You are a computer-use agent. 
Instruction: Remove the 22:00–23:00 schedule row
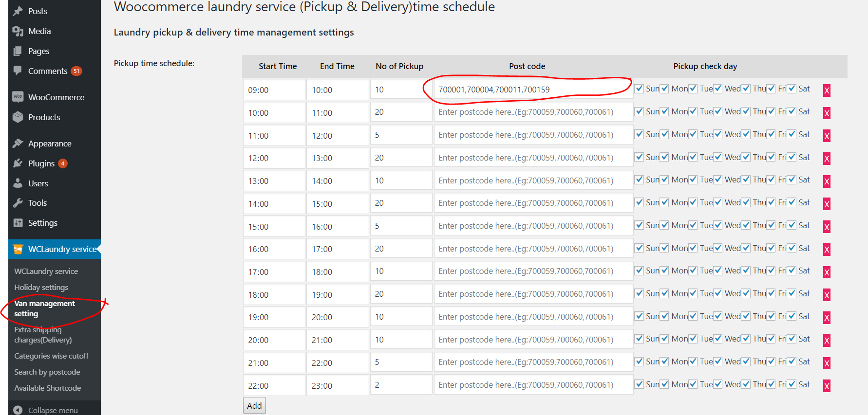coord(827,386)
